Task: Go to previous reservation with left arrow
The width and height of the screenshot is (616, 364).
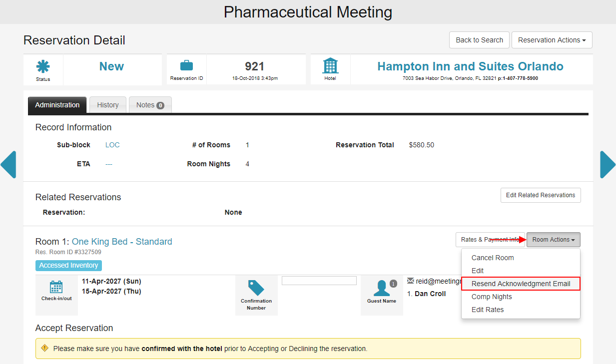Action: click(8, 164)
